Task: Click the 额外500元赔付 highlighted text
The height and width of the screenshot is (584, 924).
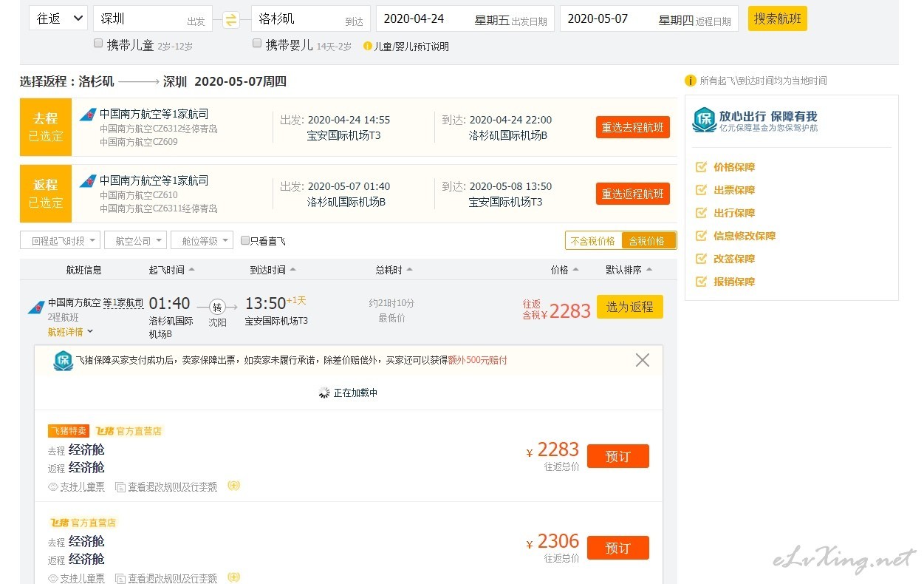Action: (478, 361)
